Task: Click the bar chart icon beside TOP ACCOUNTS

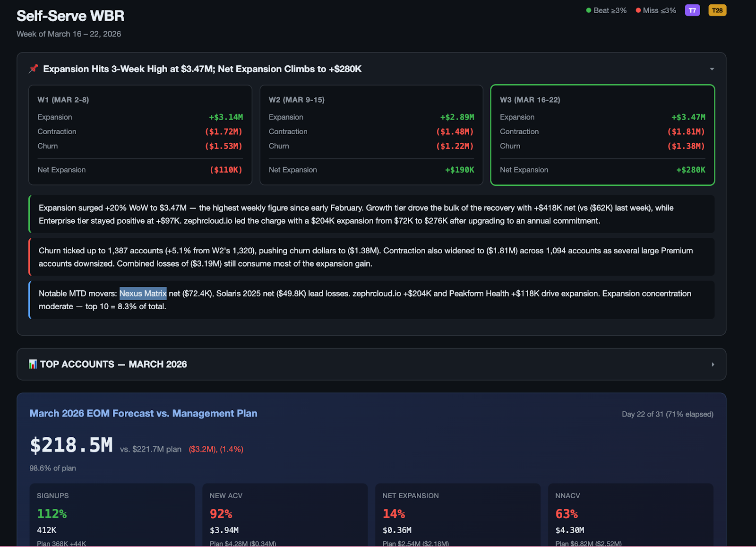Action: point(33,364)
